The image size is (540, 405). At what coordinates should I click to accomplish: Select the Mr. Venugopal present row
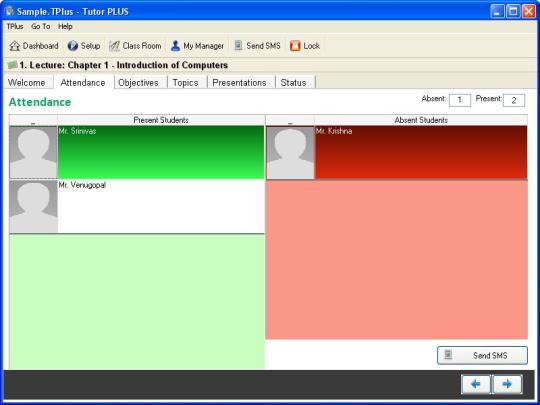[137, 206]
